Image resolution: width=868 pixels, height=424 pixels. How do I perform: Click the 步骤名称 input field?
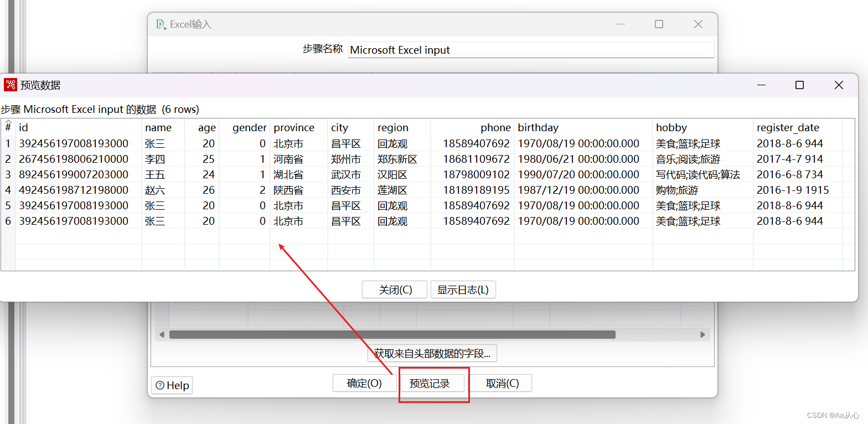(531, 50)
